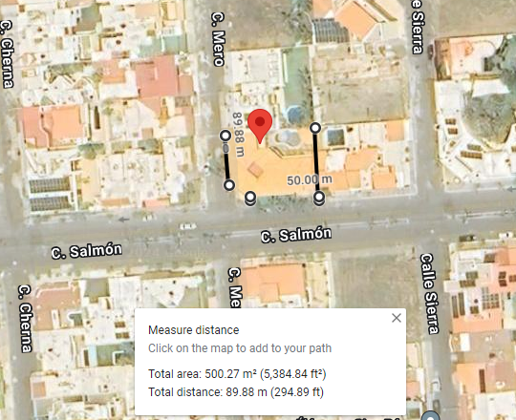Select the bottom point of the 50.00 m line
The width and height of the screenshot is (516, 420).
tap(319, 198)
